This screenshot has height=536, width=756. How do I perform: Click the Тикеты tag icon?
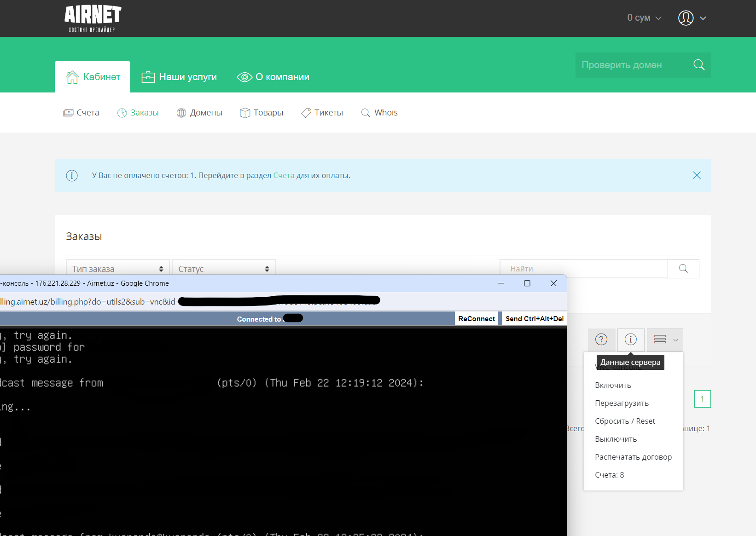click(x=305, y=112)
